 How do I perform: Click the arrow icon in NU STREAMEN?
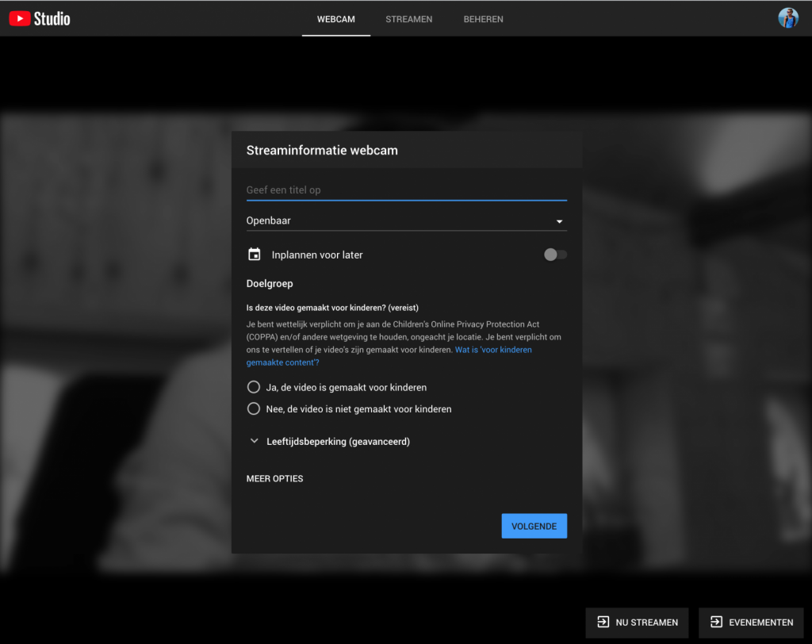click(603, 622)
